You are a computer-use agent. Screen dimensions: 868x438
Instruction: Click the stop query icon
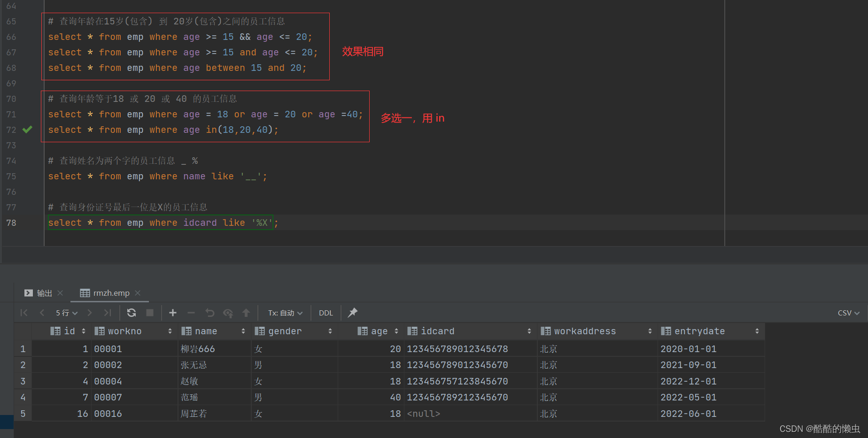tap(150, 313)
